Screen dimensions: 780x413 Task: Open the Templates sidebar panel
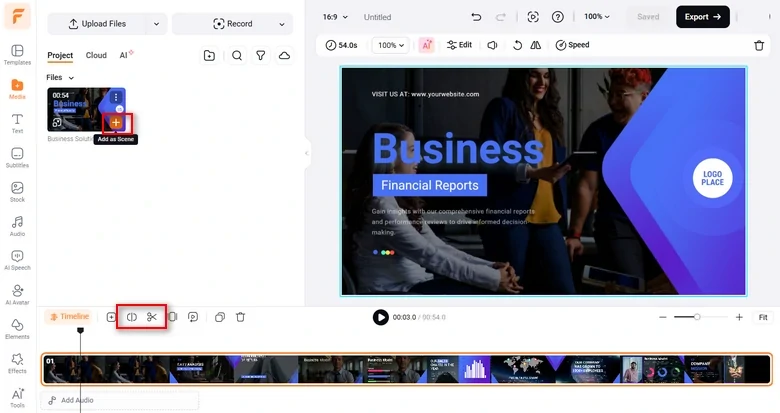point(17,55)
